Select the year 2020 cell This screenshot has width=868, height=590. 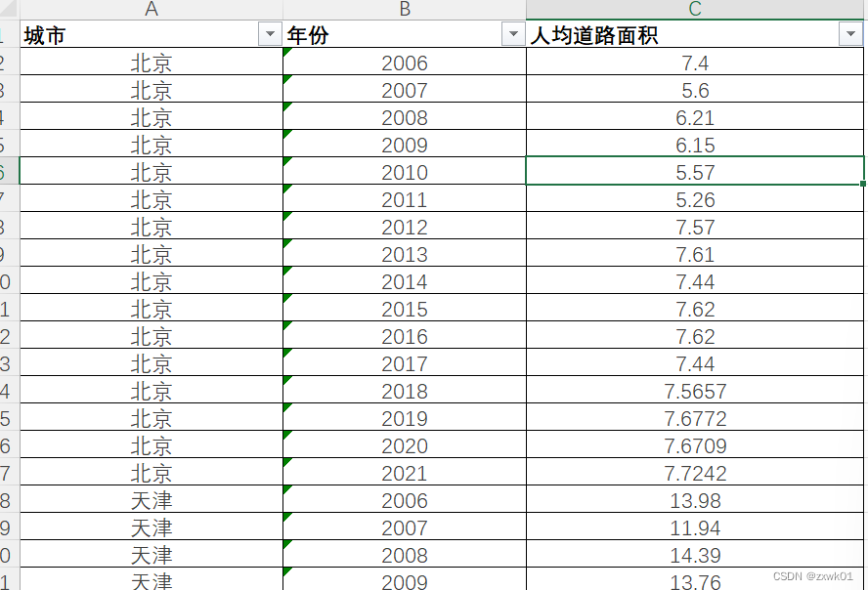(405, 445)
